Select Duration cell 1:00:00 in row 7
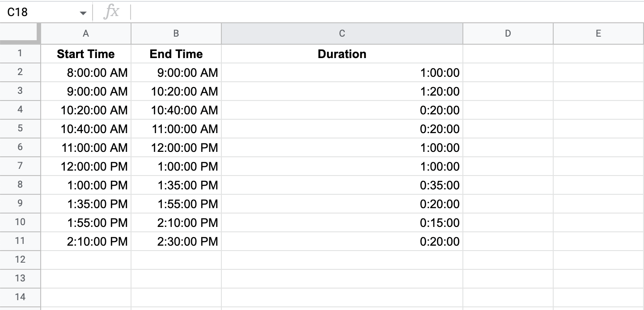This screenshot has height=310, width=644. tap(342, 166)
